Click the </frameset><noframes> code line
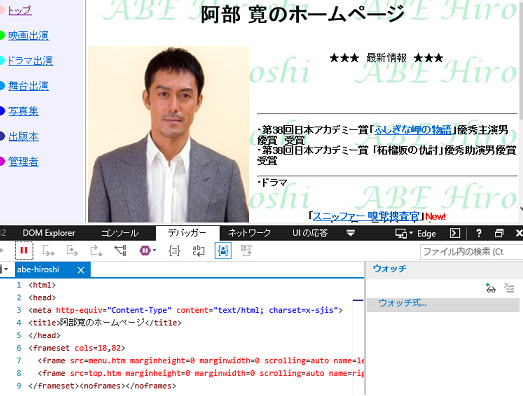Screen dimensions: 523x396 tap(102, 386)
